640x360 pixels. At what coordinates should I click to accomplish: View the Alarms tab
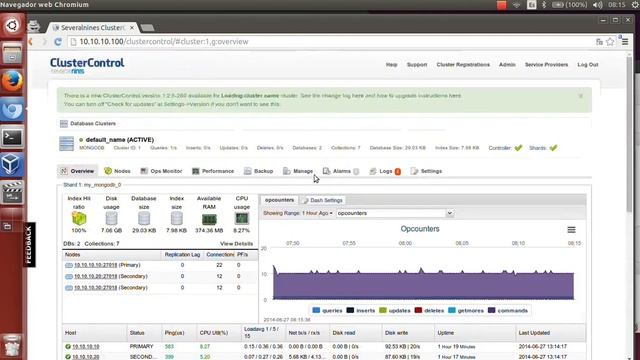point(341,171)
